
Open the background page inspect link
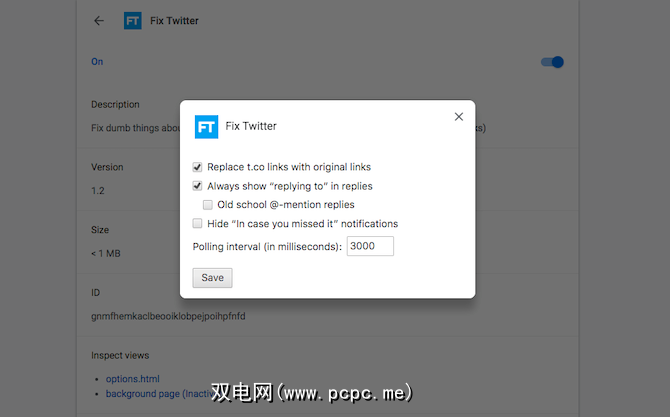[160, 394]
